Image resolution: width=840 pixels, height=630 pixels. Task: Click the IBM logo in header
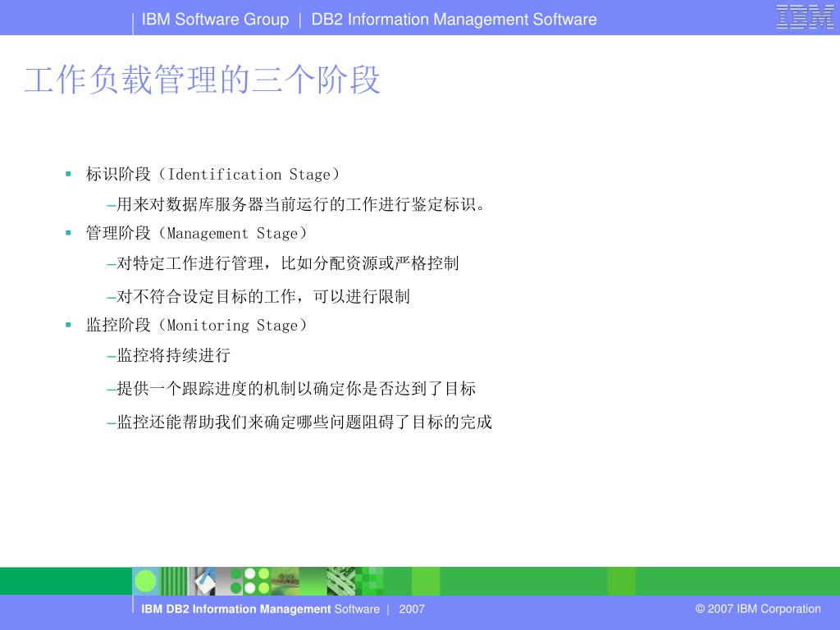pos(805,16)
